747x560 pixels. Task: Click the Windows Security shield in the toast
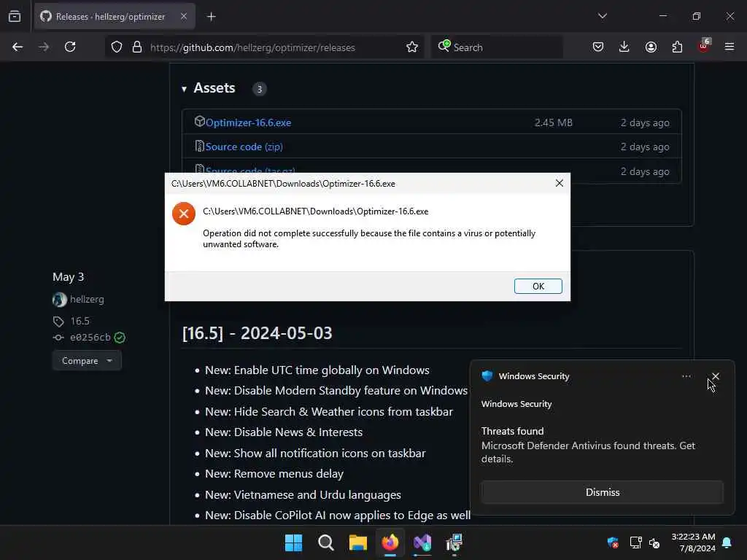tap(487, 376)
